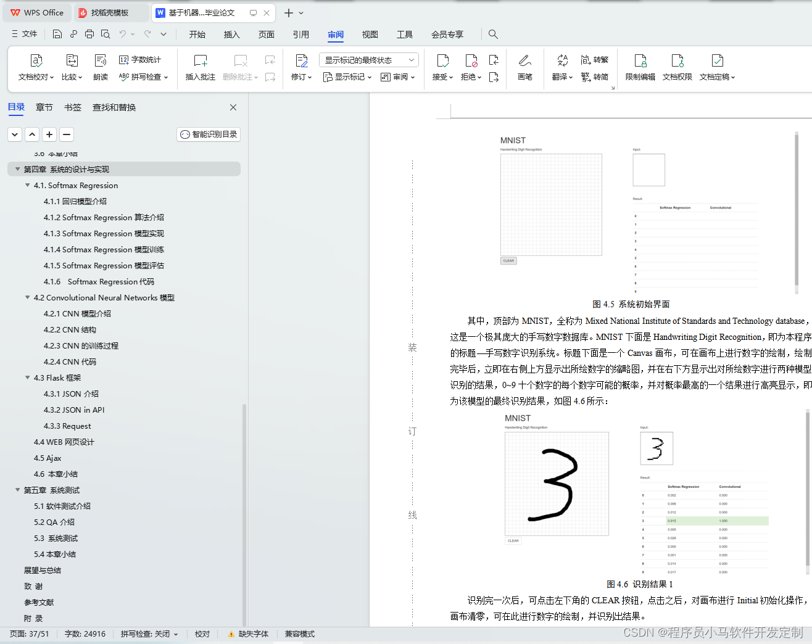
Task: Open the 显示标记的最终状态 dropdown
Action: point(369,60)
